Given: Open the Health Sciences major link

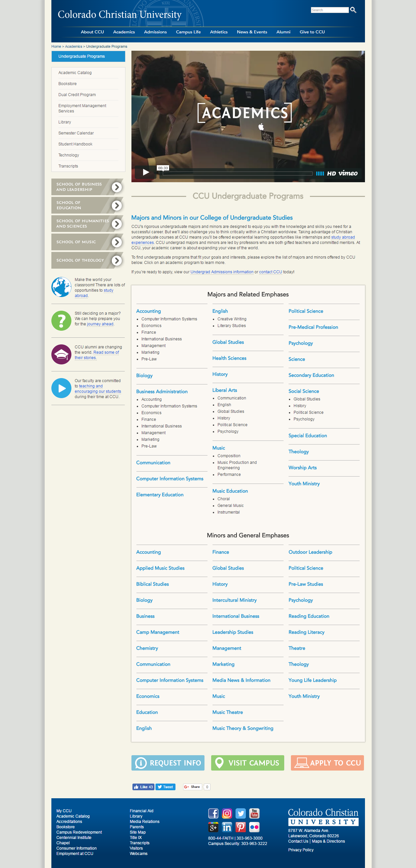Looking at the screenshot, I should tap(230, 358).
